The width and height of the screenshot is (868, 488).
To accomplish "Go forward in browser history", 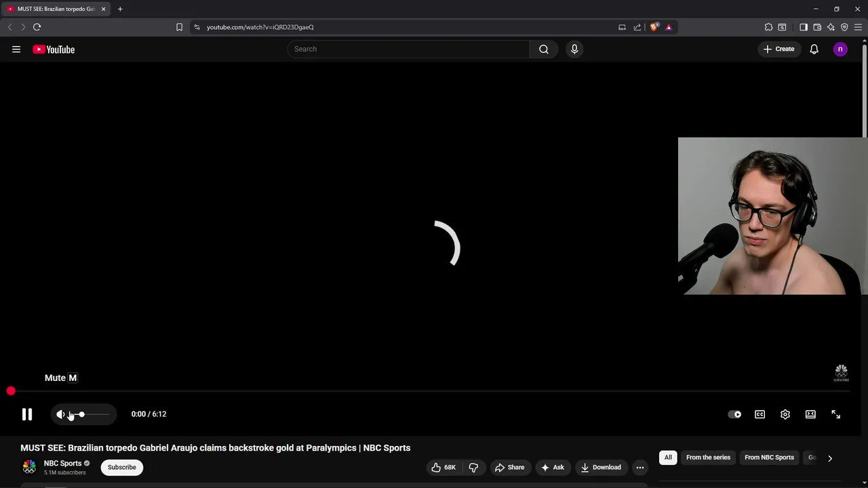I will pyautogui.click(x=23, y=27).
